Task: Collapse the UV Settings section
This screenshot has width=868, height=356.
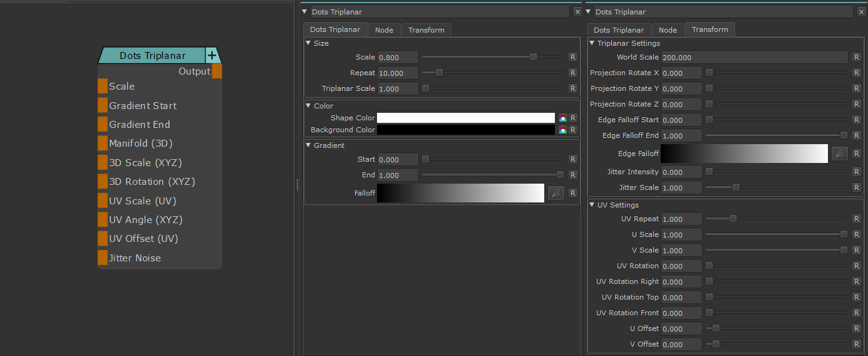Action: (592, 205)
